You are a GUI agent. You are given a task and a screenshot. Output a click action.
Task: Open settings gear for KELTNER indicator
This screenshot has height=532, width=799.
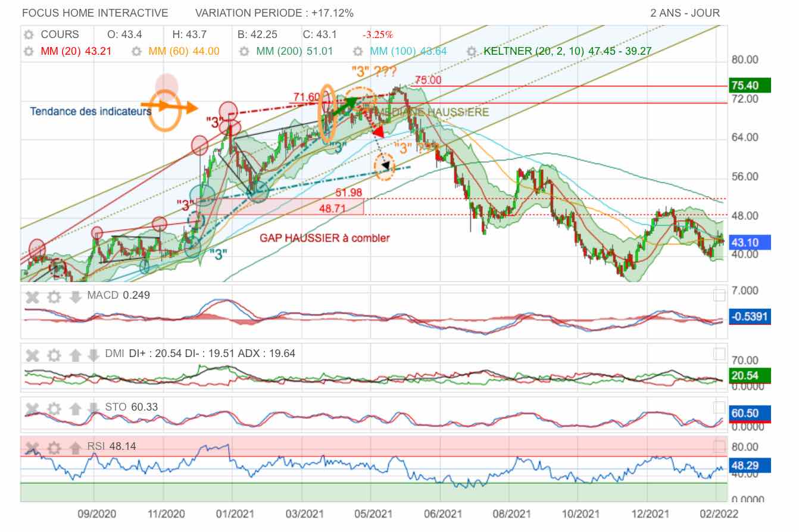[x=472, y=52]
